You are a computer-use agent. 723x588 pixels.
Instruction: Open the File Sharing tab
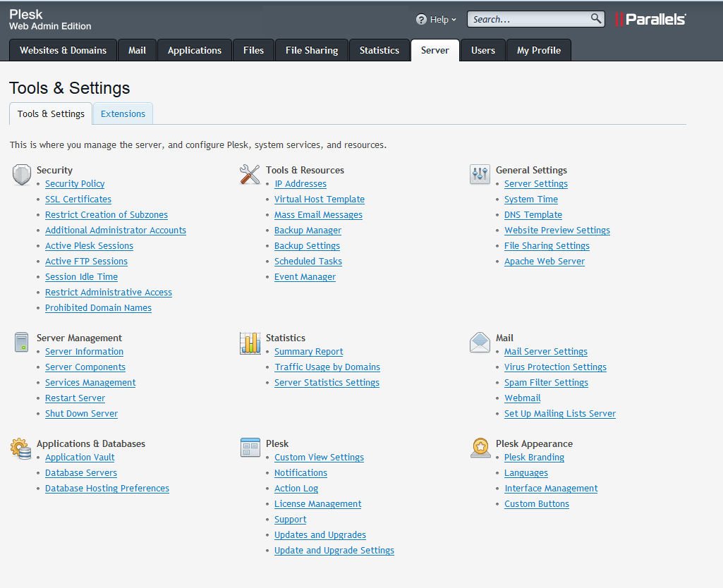click(x=312, y=50)
